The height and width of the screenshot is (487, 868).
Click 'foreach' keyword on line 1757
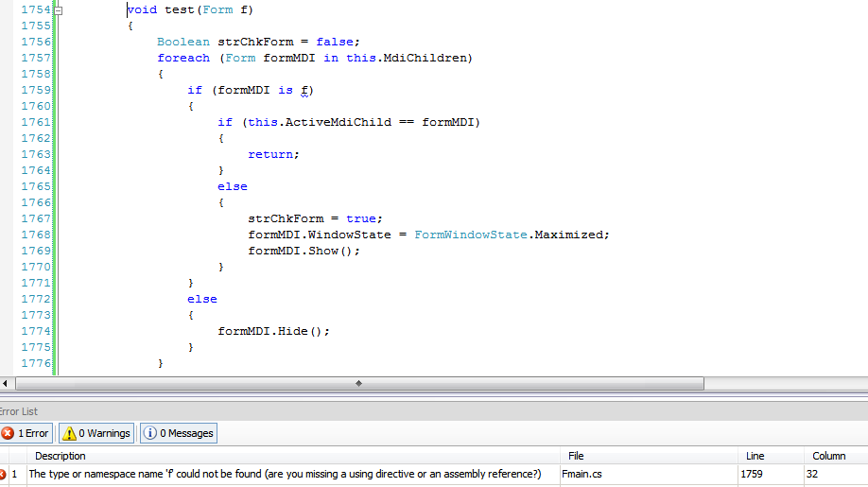tap(183, 58)
